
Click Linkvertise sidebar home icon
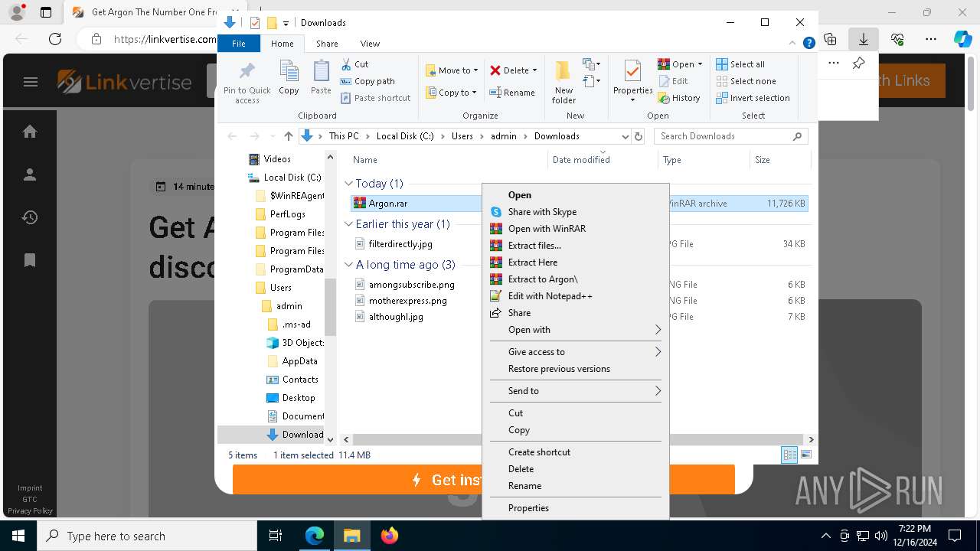tap(30, 132)
